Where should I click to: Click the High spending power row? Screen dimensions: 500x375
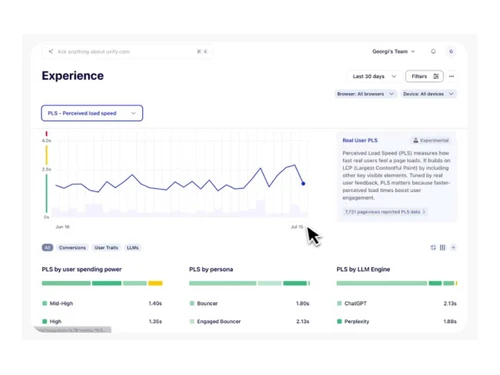(x=102, y=321)
